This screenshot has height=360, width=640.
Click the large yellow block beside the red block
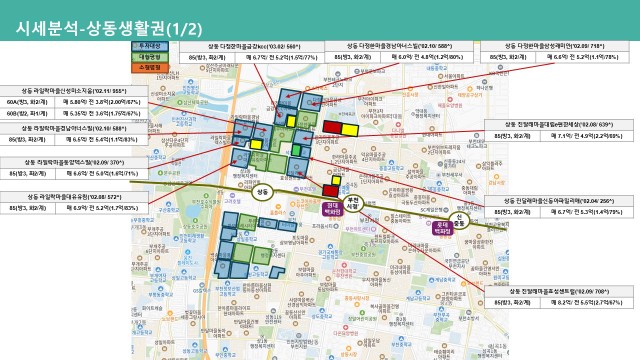tap(350, 130)
